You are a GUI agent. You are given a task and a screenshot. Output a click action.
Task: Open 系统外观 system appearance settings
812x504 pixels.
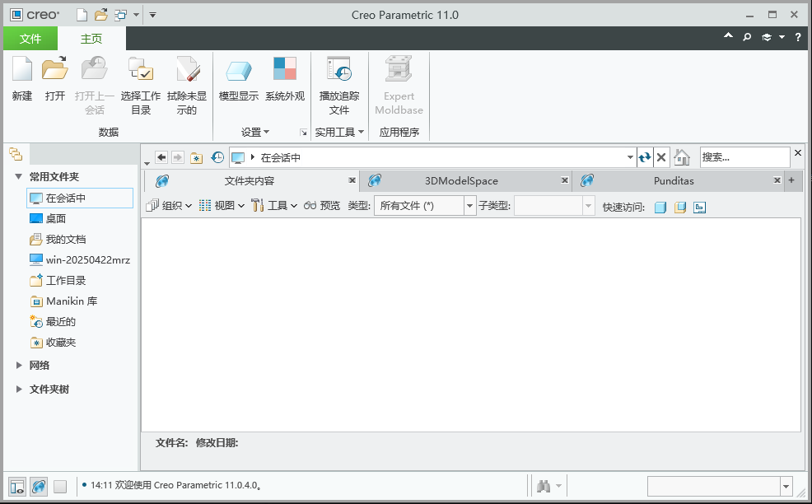click(x=285, y=70)
